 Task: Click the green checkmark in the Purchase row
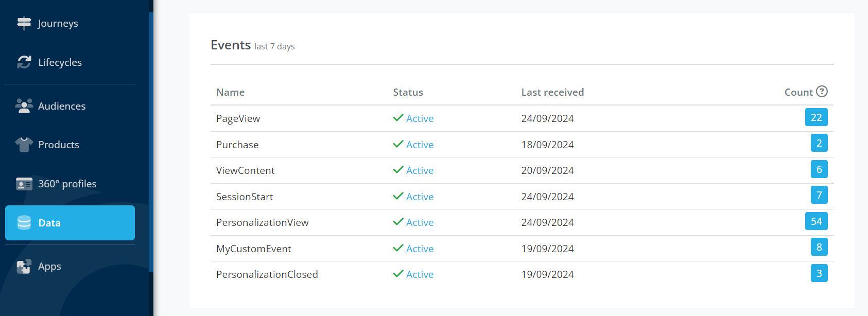[398, 144]
